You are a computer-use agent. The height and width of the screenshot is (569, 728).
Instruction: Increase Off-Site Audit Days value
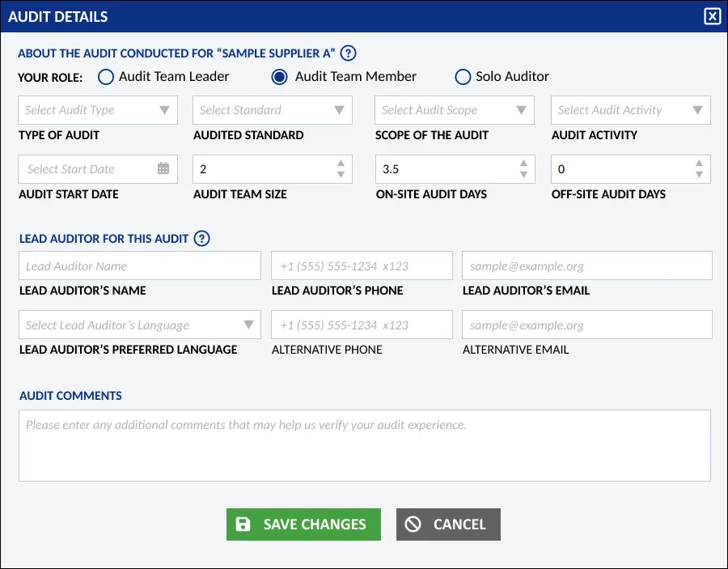pos(699,163)
